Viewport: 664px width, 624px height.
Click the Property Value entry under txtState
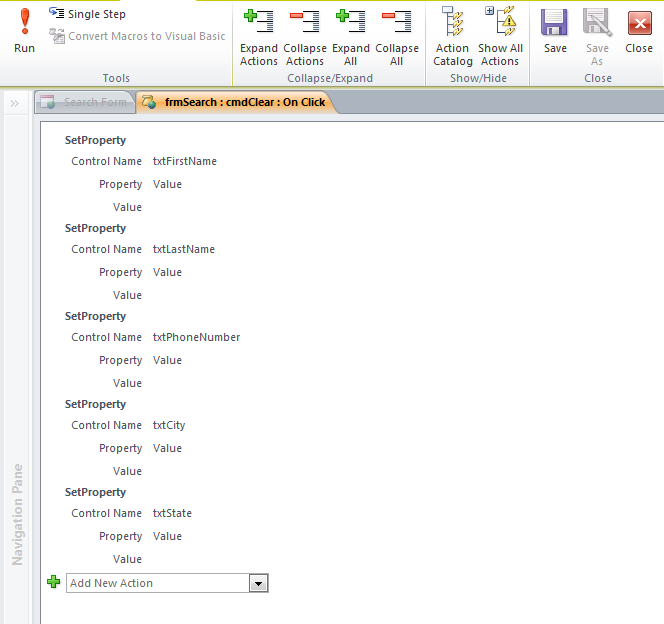coord(167,536)
